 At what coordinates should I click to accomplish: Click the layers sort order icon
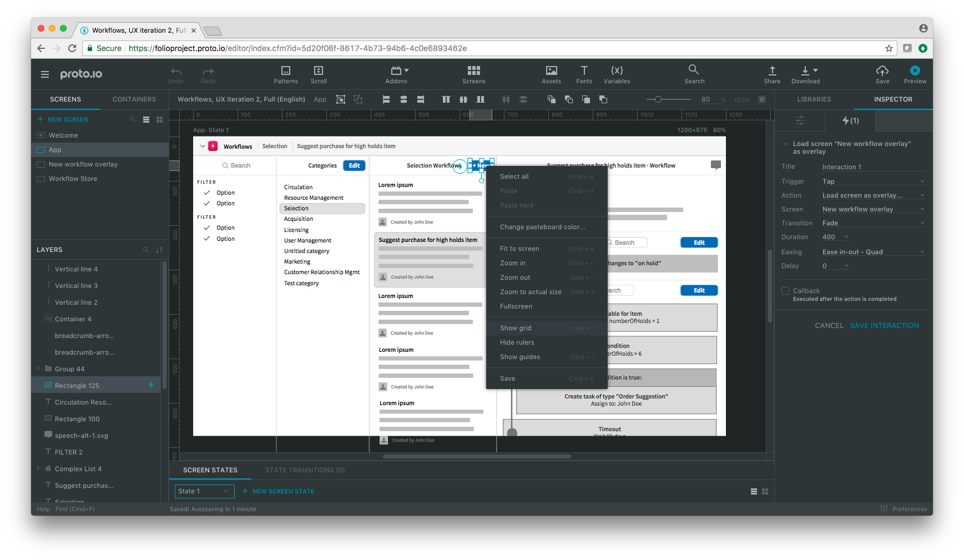click(159, 250)
